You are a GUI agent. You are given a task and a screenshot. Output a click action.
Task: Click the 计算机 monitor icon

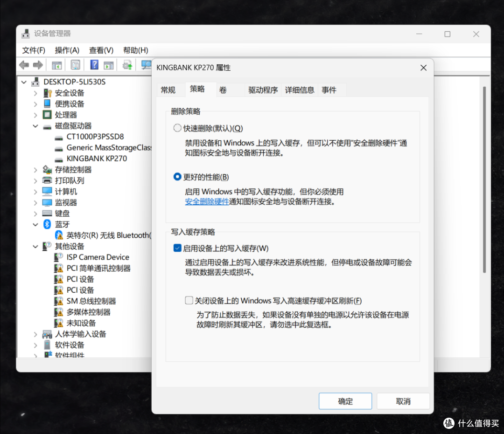(x=47, y=192)
